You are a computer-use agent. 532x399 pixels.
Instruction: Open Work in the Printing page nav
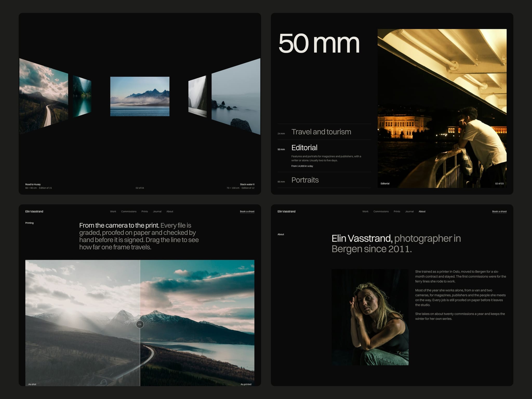click(x=113, y=211)
